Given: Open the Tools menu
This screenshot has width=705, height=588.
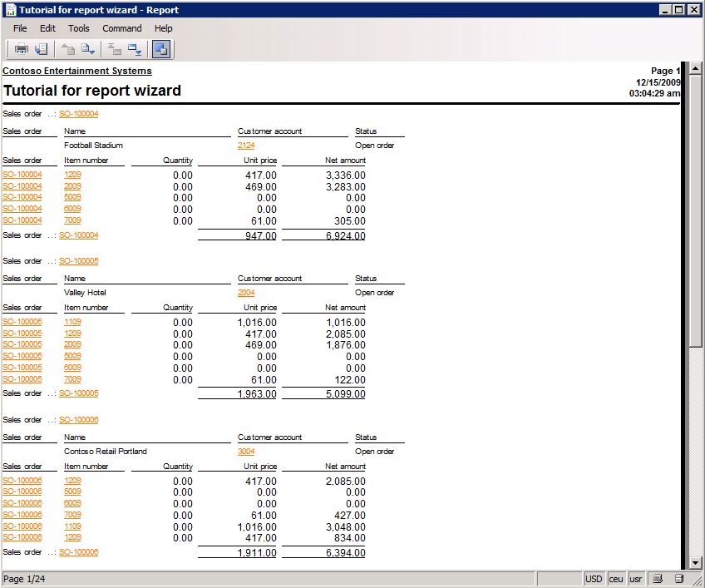Looking at the screenshot, I should (79, 28).
